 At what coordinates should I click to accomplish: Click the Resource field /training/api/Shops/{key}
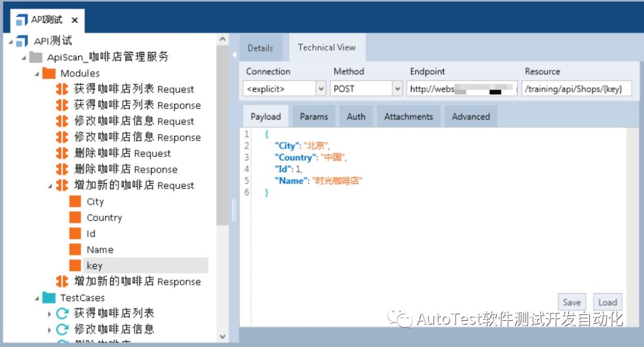[577, 89]
